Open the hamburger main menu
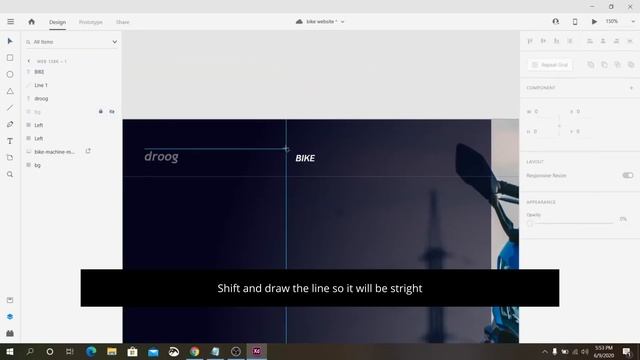 tap(11, 22)
